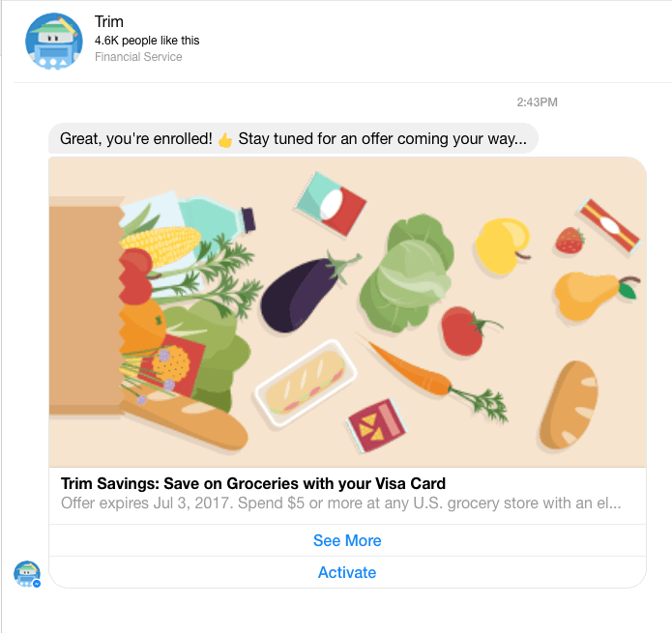Click the '4.6K people like this' text
The width and height of the screenshot is (672, 633).
[x=147, y=41]
